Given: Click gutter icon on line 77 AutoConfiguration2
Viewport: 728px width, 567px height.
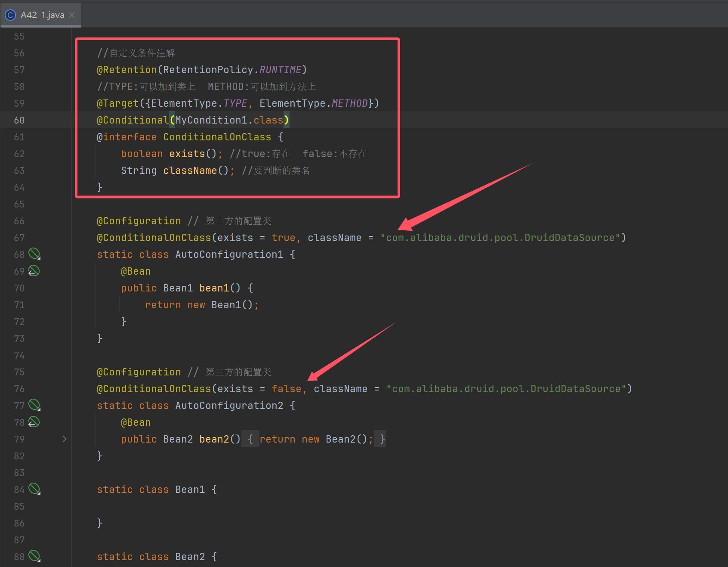Looking at the screenshot, I should pos(34,405).
